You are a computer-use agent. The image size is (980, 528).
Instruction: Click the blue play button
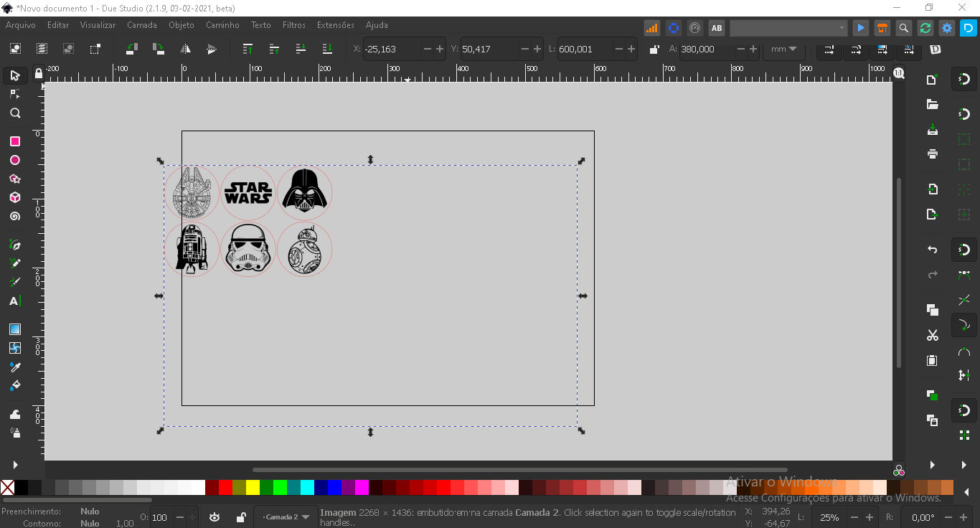click(861, 28)
